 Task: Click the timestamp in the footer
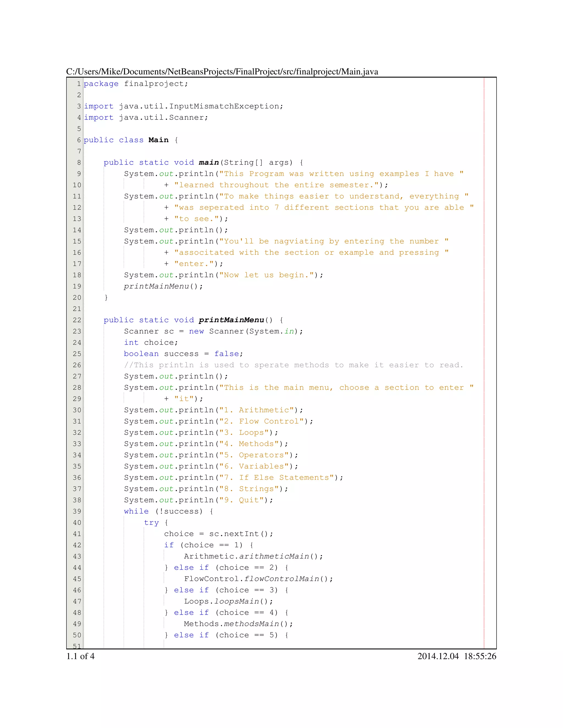point(457,656)
